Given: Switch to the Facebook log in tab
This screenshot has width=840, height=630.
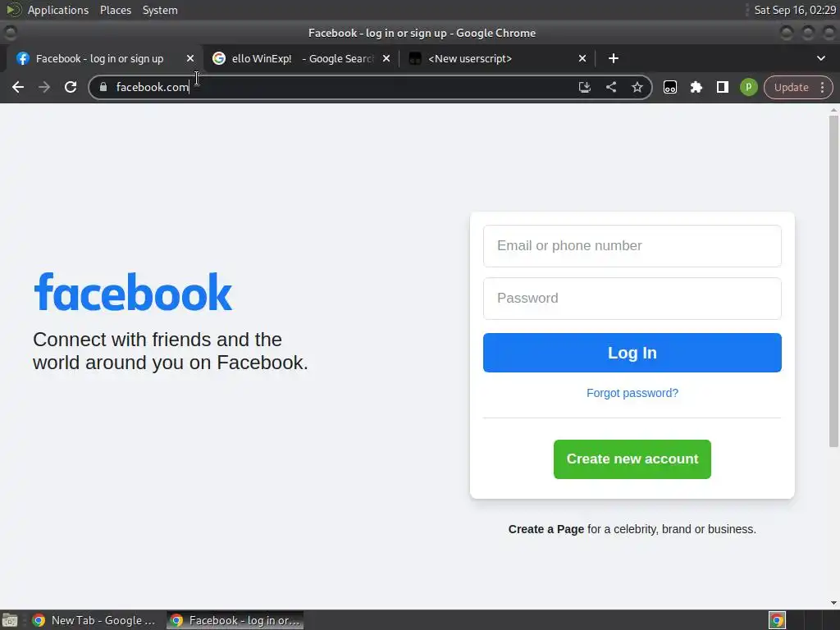Looking at the screenshot, I should pyautogui.click(x=99, y=58).
